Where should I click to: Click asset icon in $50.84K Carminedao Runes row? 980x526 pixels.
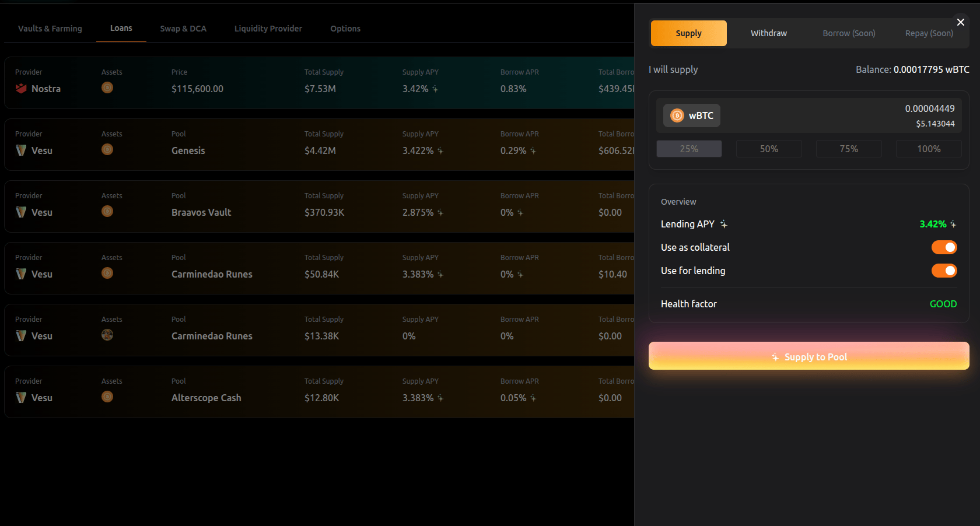point(107,273)
